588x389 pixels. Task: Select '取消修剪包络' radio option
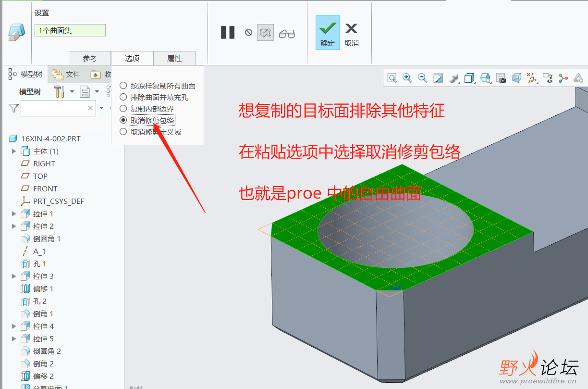coord(123,120)
